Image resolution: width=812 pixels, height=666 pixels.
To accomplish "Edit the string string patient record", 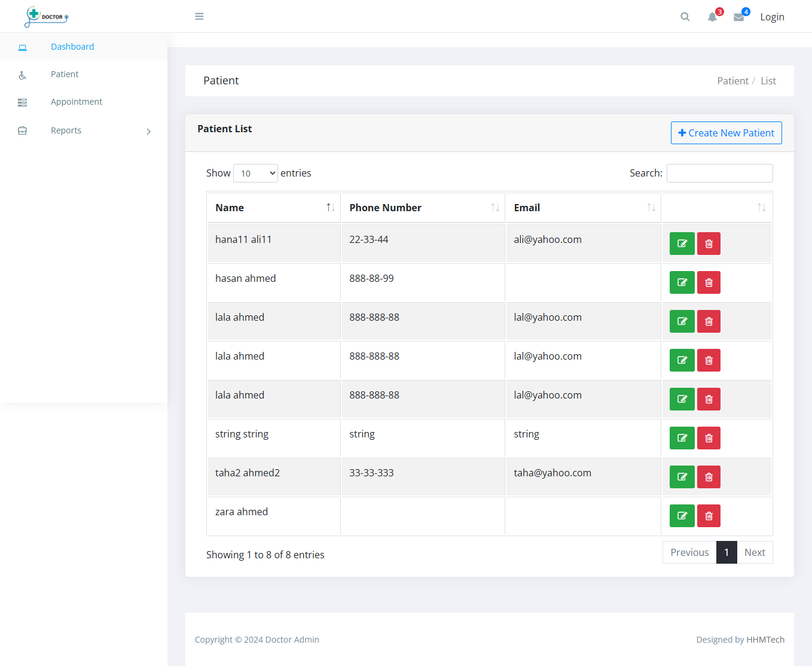I will click(x=682, y=437).
